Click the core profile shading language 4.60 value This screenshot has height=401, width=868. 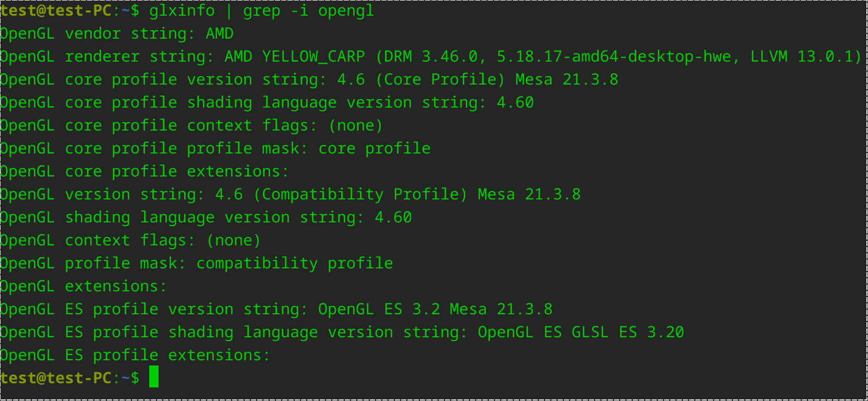point(515,102)
